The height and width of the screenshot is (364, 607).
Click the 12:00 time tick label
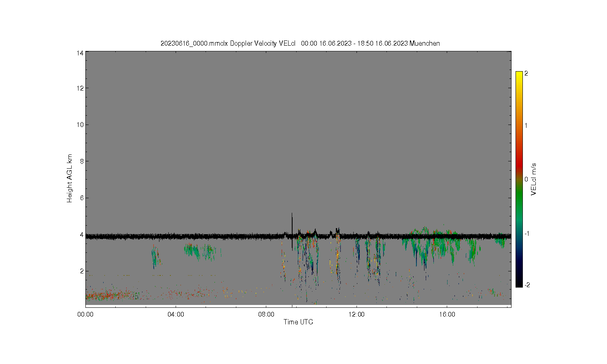(357, 314)
